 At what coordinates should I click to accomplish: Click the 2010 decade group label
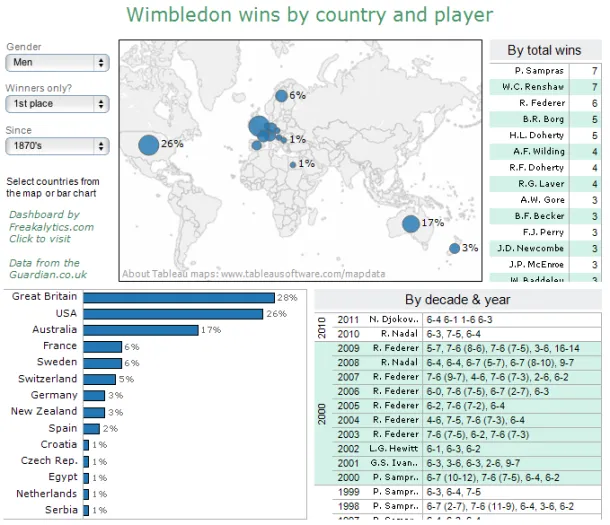322,327
